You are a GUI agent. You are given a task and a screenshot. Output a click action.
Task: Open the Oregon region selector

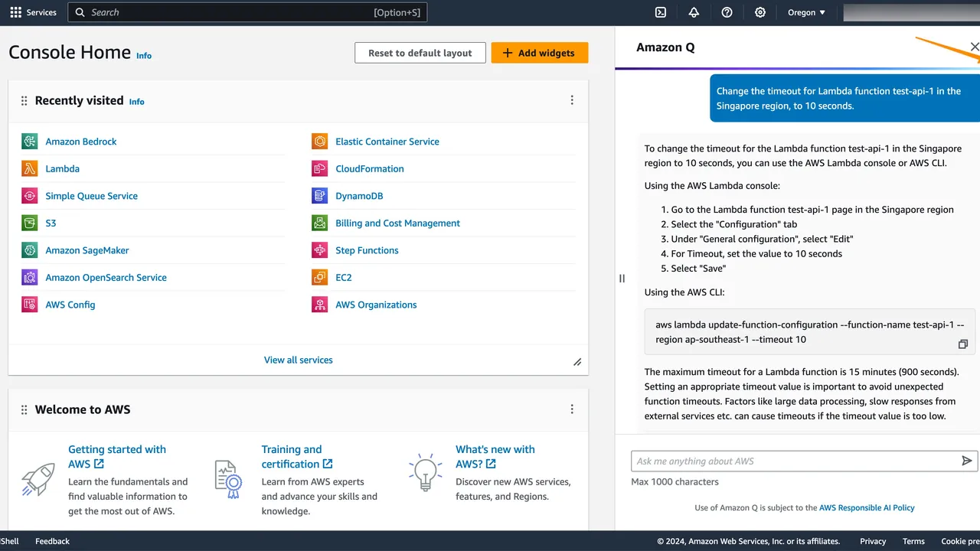pyautogui.click(x=807, y=12)
